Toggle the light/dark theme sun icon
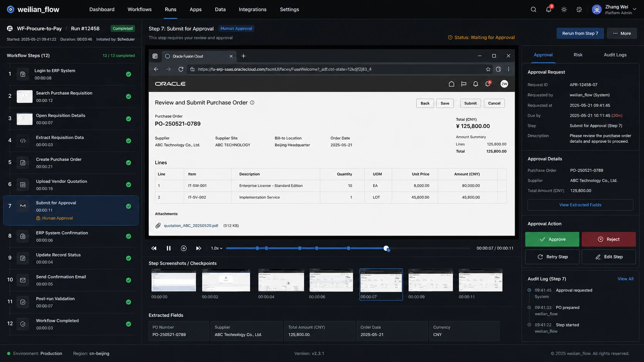 click(x=564, y=10)
